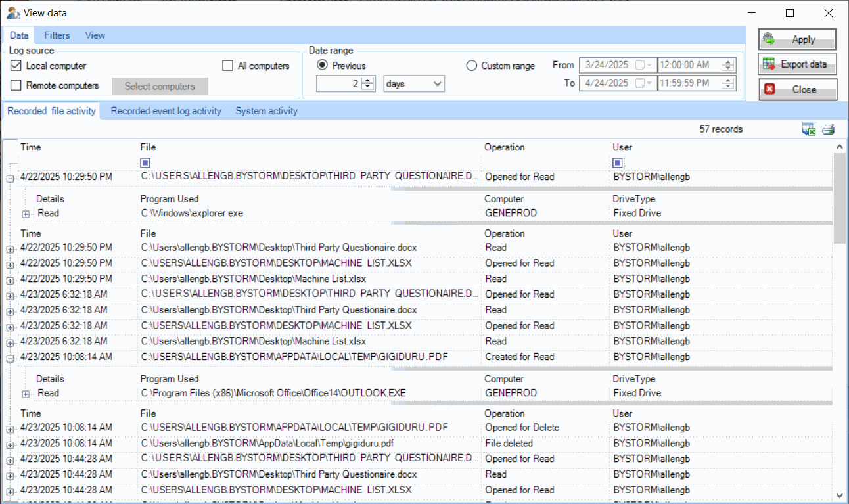Click the vertical scrollbar up arrow
Screen dimensions: 849x504
[x=840, y=146]
